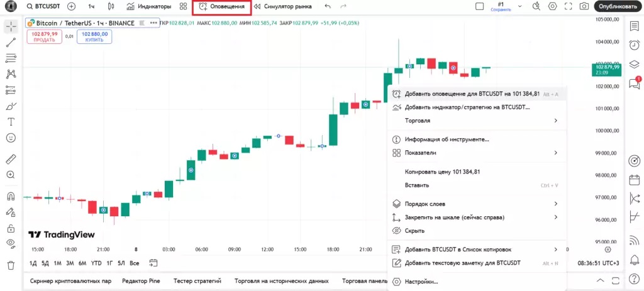Open the watchlist panel icon
644x291 pixels.
point(635,26)
